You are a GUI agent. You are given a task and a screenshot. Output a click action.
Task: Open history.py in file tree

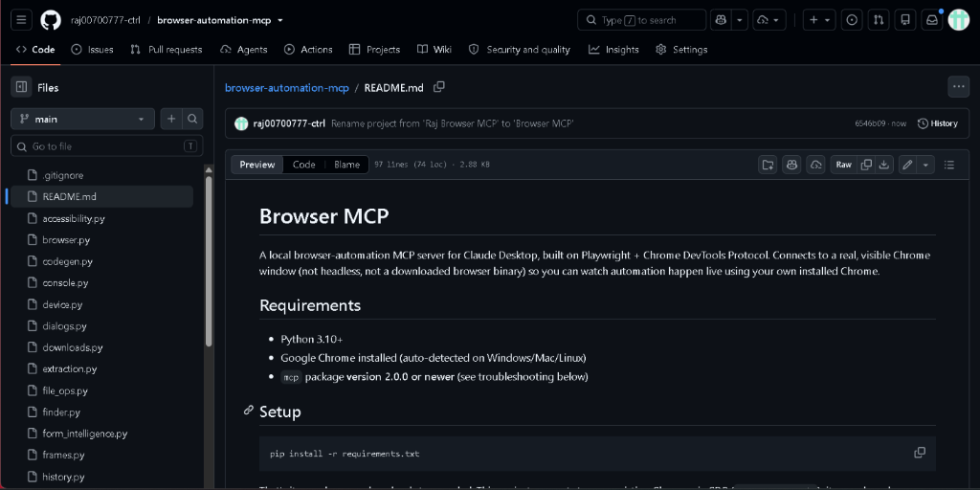pyautogui.click(x=101, y=477)
